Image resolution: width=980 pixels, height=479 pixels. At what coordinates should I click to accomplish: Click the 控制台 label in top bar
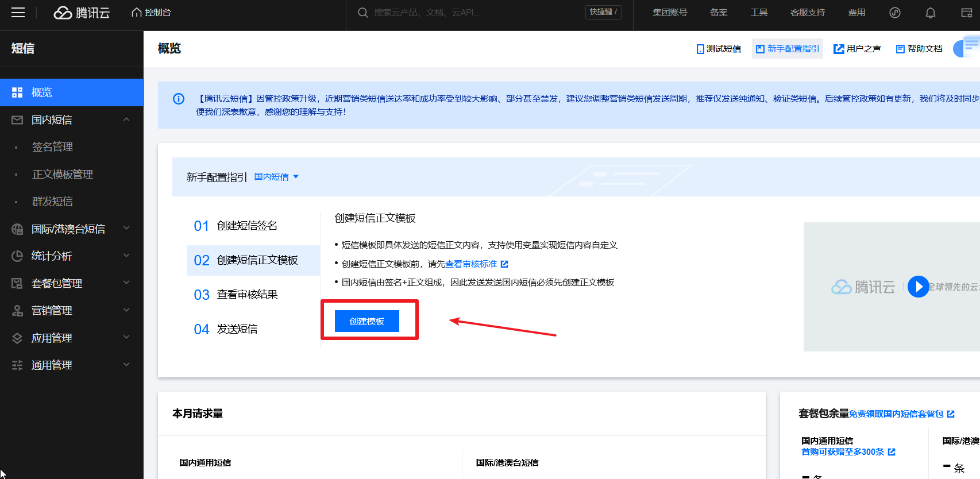pyautogui.click(x=158, y=13)
